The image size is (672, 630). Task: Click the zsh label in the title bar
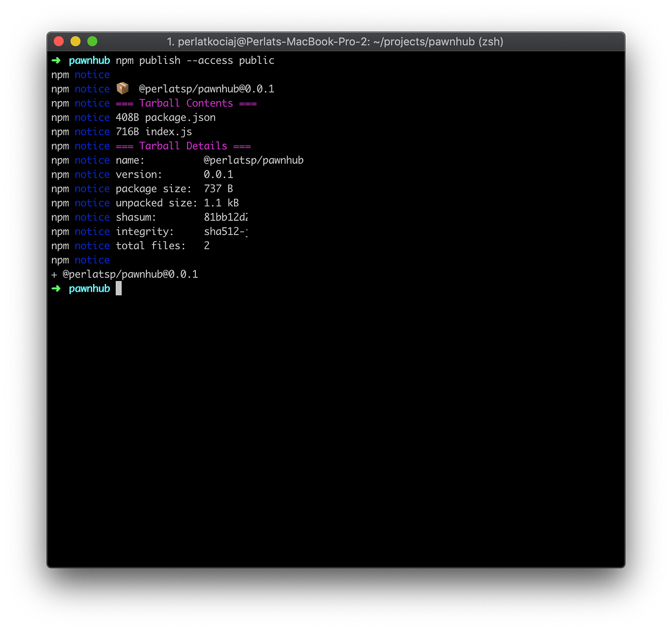coord(491,42)
